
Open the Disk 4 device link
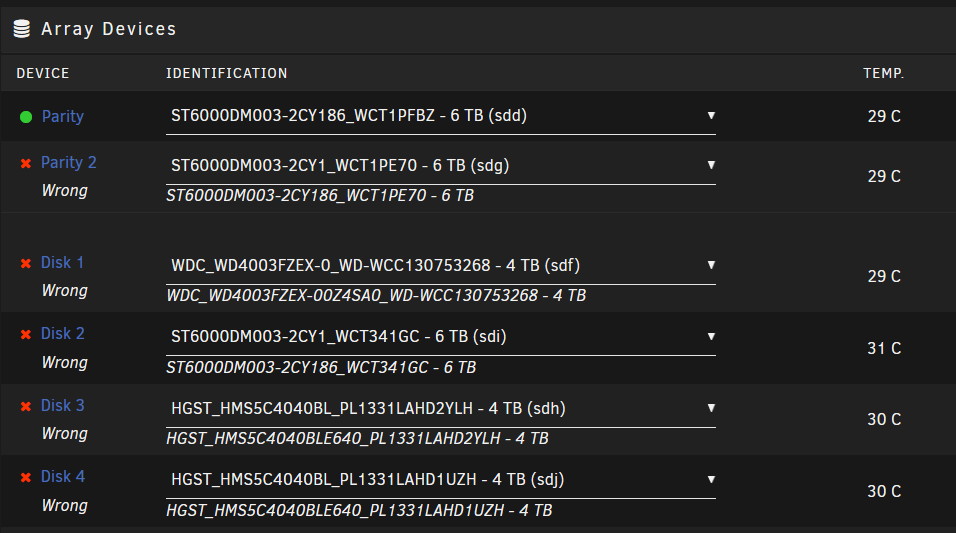click(x=63, y=476)
